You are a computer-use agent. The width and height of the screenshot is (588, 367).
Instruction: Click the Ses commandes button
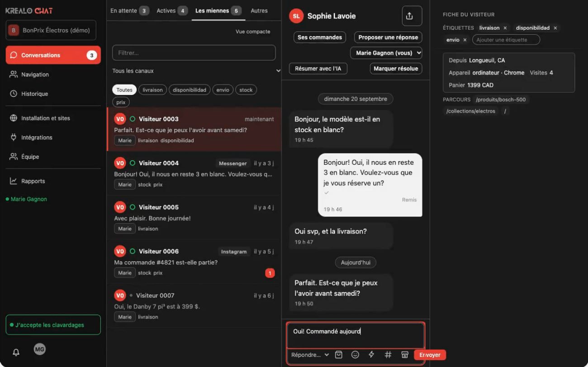click(x=320, y=37)
